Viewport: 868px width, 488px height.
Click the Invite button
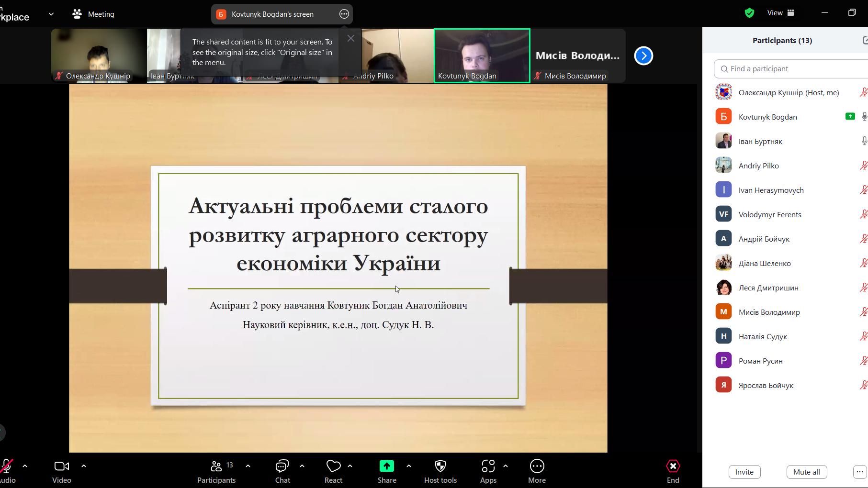(744, 472)
